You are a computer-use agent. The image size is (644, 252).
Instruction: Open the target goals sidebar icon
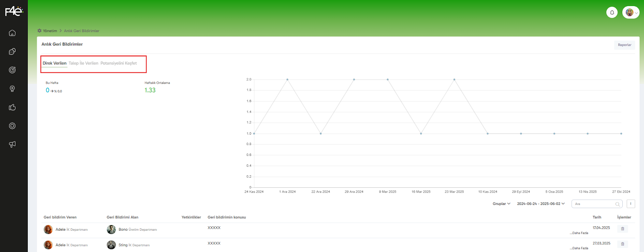(12, 70)
